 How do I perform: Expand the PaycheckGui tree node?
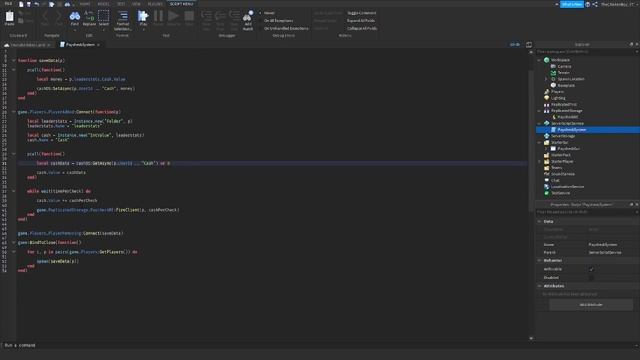tap(546, 149)
